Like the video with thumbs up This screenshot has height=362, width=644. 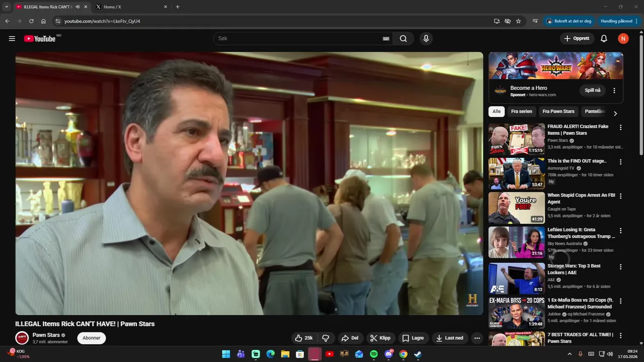(304, 338)
